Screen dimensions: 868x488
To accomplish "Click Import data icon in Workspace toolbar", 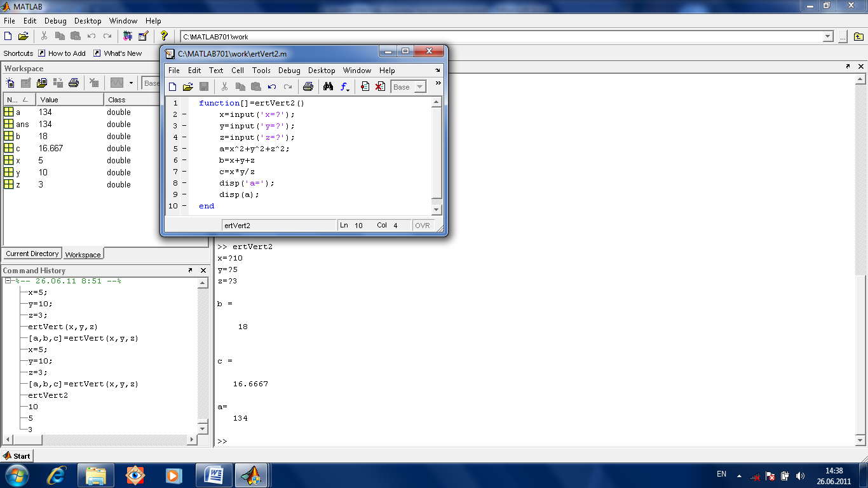I will (42, 83).
